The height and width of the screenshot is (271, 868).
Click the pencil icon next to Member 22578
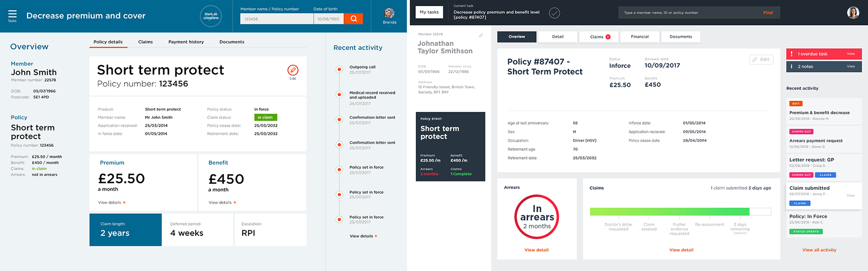pos(481,35)
